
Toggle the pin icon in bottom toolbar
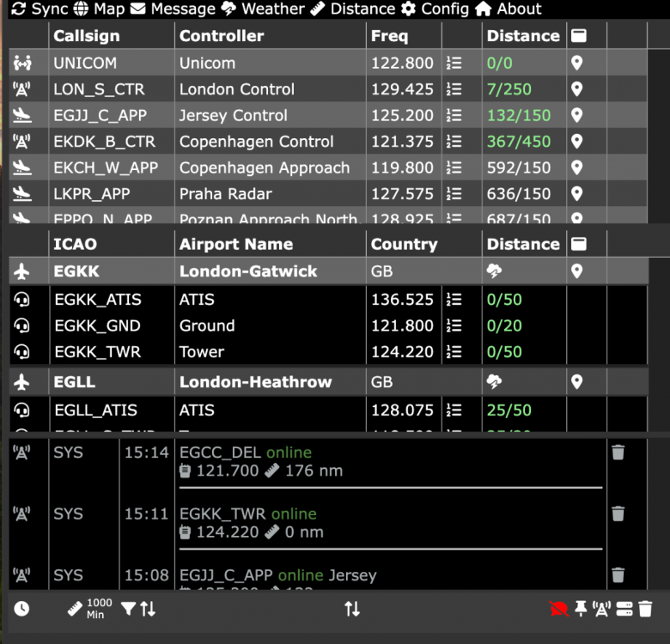coord(581,609)
